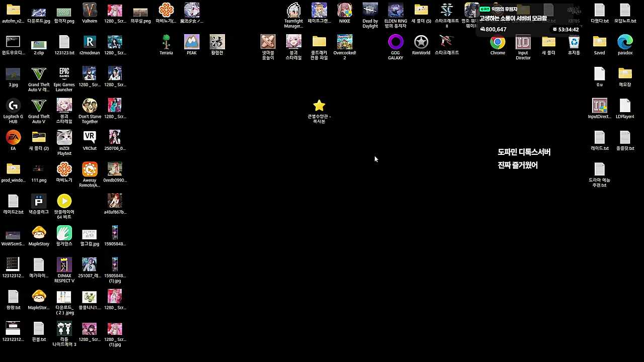This screenshot has height=362, width=644.
Task: Click the GOG GALAXY icon
Action: [x=395, y=42]
